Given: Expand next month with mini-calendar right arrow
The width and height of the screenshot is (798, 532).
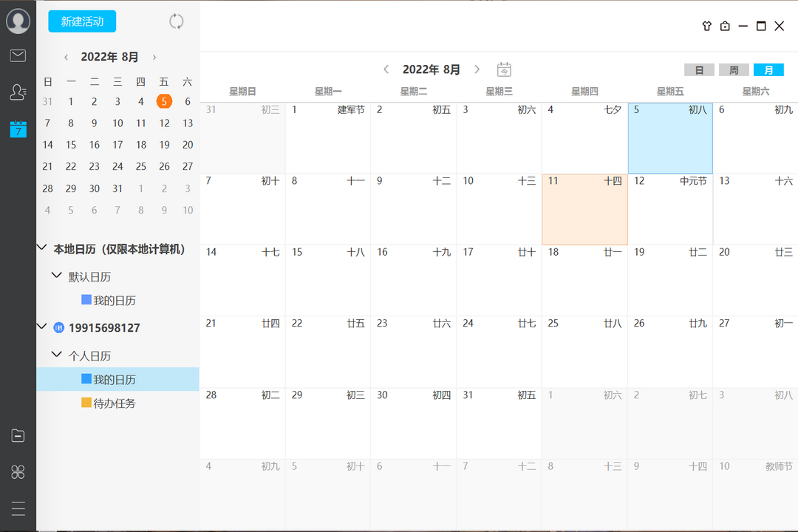Looking at the screenshot, I should 154,56.
